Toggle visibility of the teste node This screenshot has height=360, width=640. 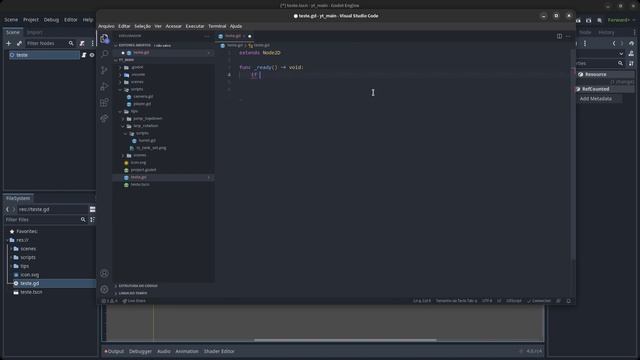(92, 55)
